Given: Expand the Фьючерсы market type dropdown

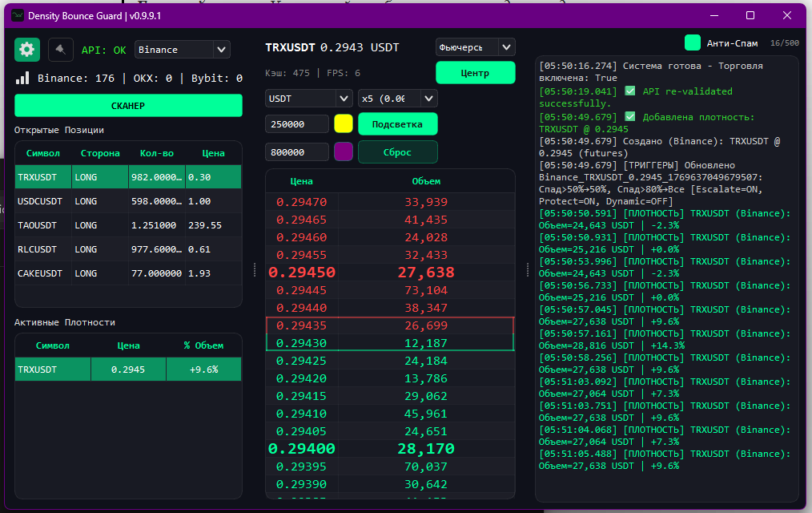Looking at the screenshot, I should click(x=475, y=47).
